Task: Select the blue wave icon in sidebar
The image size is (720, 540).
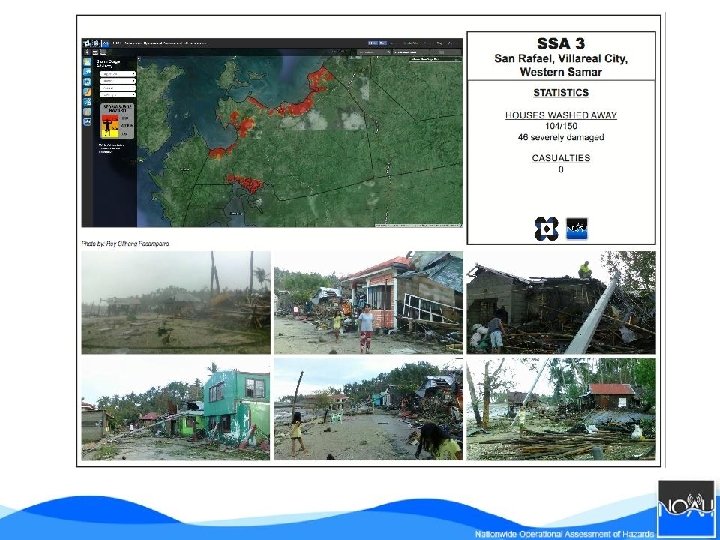Action: (87, 72)
